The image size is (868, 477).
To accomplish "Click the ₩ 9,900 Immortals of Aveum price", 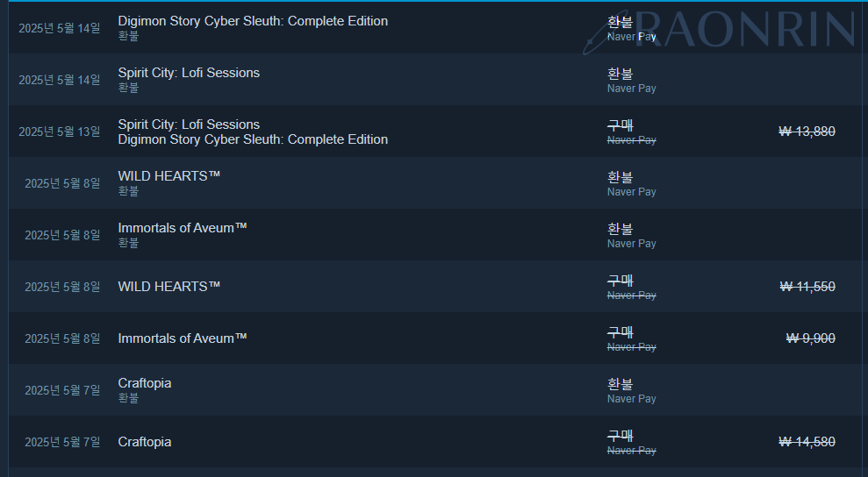I will 810,338.
